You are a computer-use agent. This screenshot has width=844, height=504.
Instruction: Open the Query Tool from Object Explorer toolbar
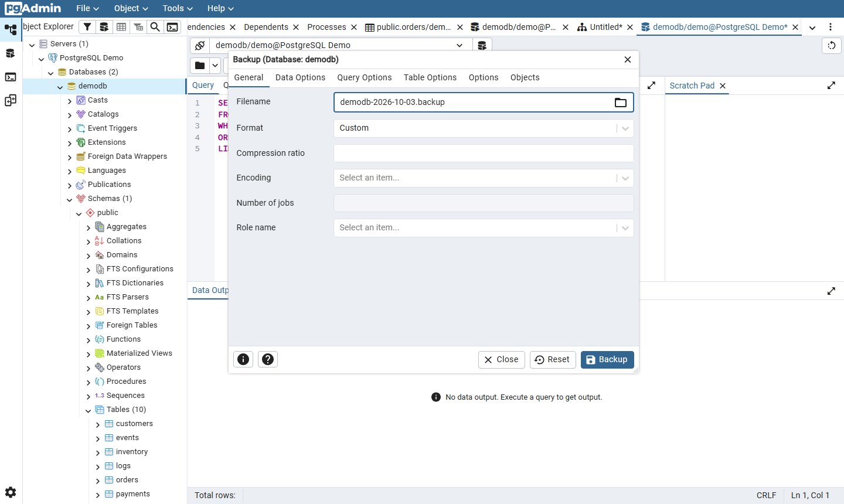tap(104, 27)
